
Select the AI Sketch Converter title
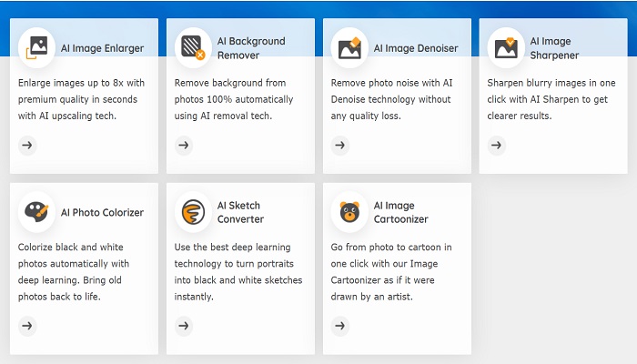point(240,212)
